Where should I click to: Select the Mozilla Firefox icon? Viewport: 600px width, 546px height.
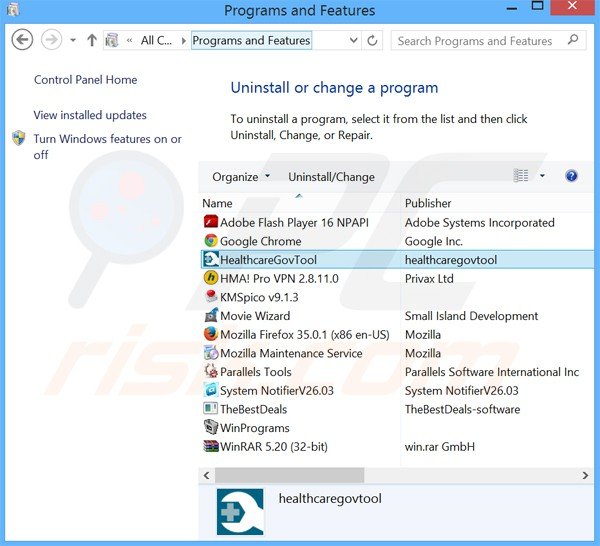click(211, 334)
